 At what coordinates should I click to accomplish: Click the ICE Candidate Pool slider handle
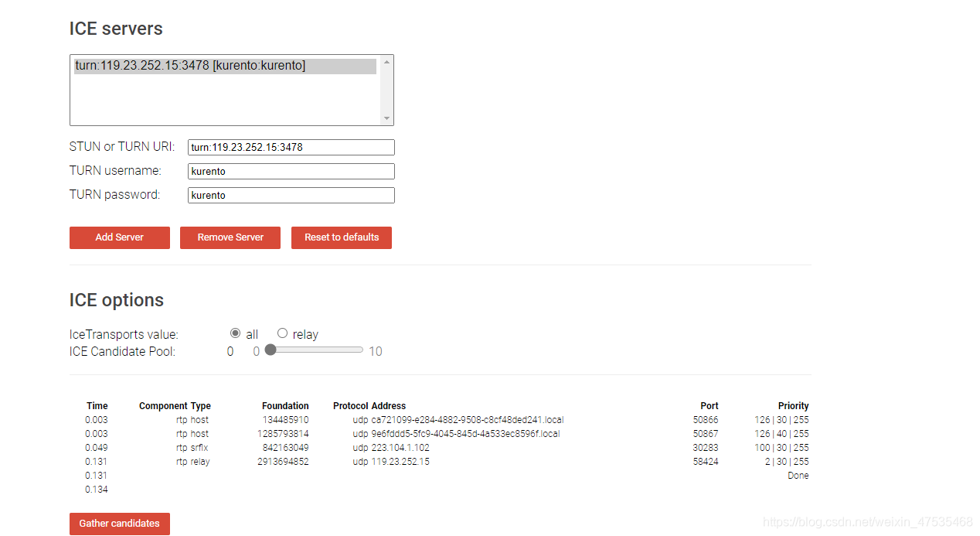(x=271, y=350)
